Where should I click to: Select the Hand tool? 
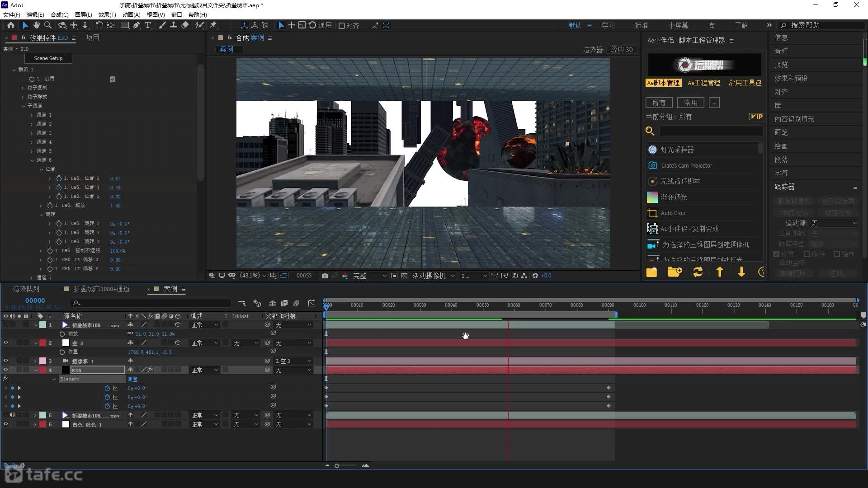tap(36, 25)
